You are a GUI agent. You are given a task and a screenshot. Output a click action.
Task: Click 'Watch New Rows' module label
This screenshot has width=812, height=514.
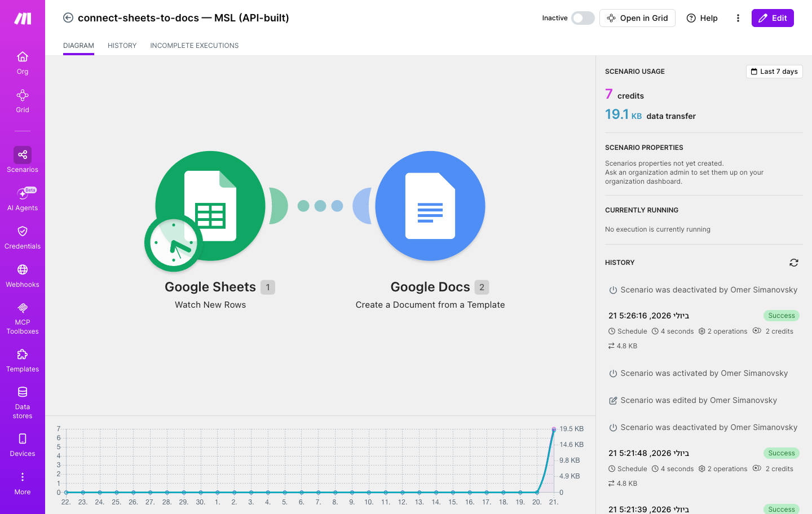(210, 305)
